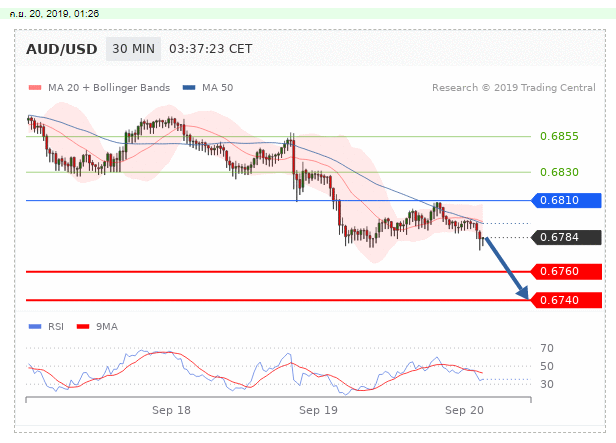616x443 pixels.
Task: Click the MA 20 + Bollinger Bands legend swatch
Action: [x=35, y=88]
